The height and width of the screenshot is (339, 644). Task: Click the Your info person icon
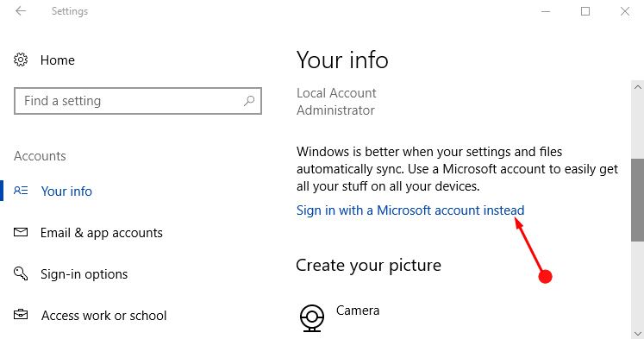(21, 191)
